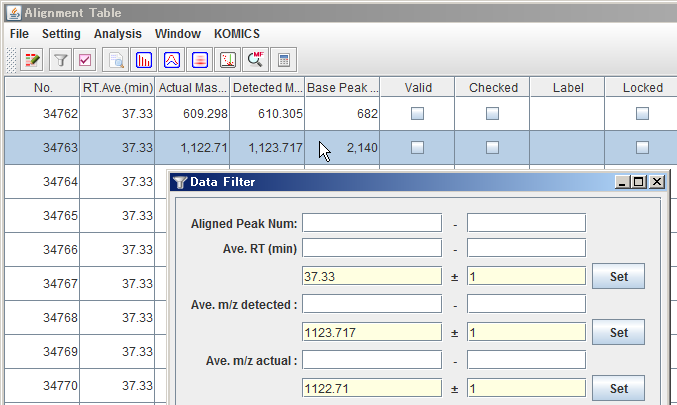The image size is (677, 405).
Task: Sort by Actual Mas... column header
Action: (x=192, y=88)
